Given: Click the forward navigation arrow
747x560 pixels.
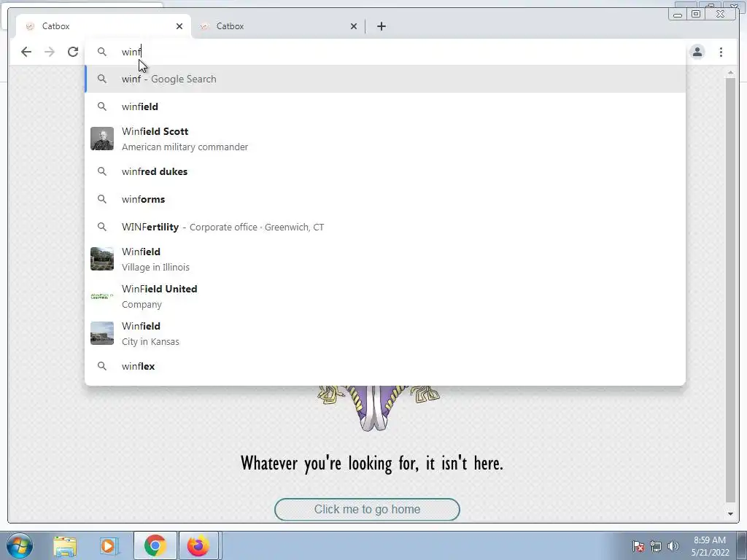Looking at the screenshot, I should click(x=50, y=52).
